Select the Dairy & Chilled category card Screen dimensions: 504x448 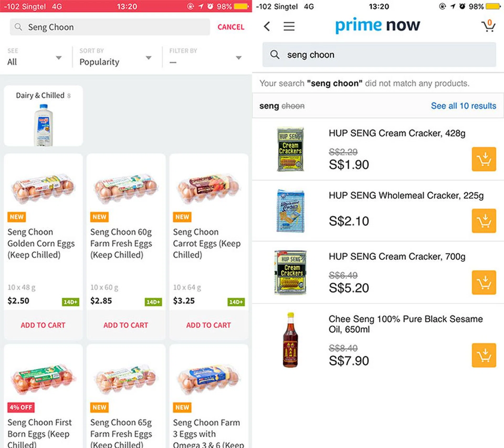coord(43,116)
